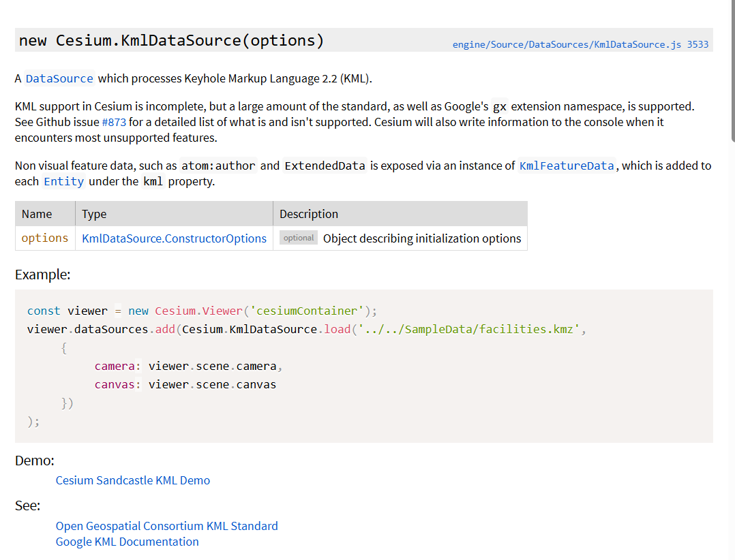Open Cesium Sandcastle KML Demo
The image size is (735, 560).
pos(133,480)
